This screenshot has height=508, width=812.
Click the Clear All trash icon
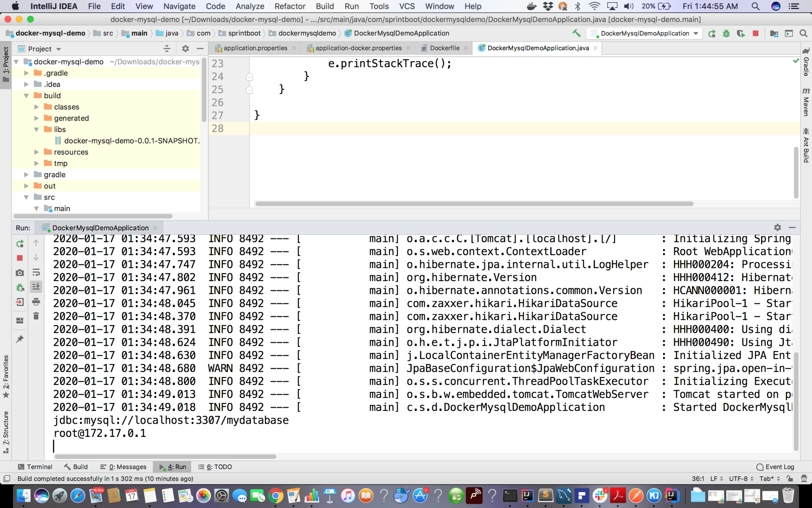36,316
